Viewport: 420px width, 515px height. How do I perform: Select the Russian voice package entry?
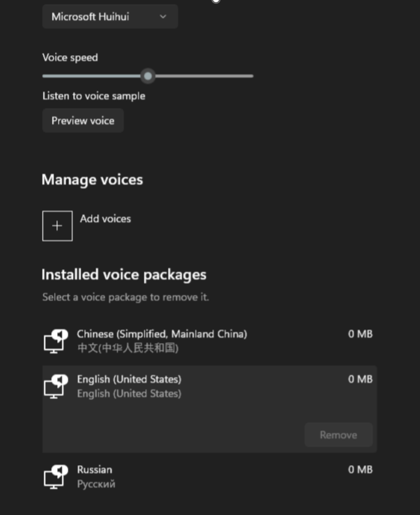(x=94, y=470)
